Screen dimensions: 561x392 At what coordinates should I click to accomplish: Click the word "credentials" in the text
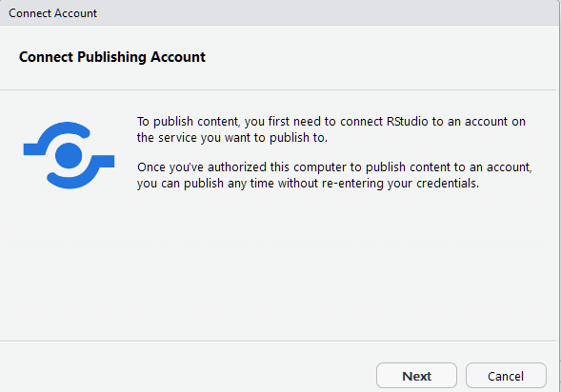tap(447, 184)
